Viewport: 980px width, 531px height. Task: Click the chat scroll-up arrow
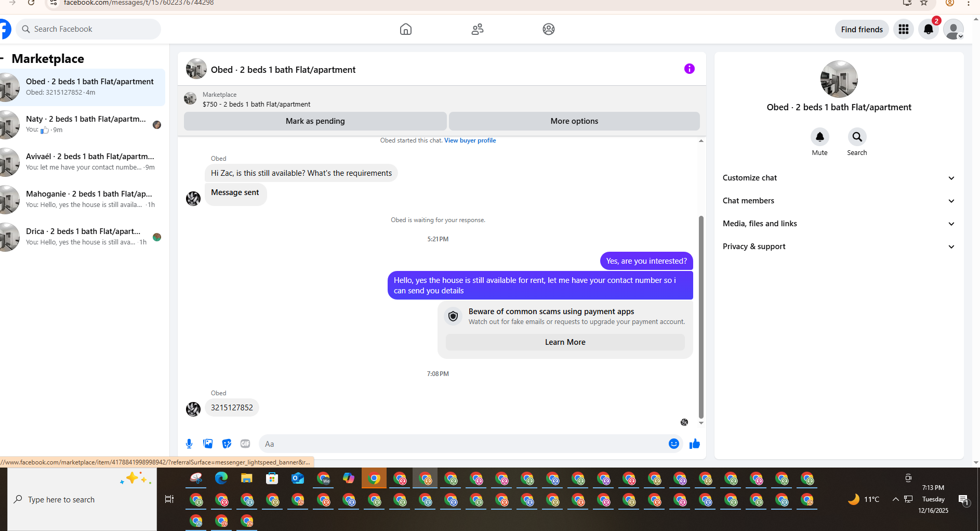(701, 141)
